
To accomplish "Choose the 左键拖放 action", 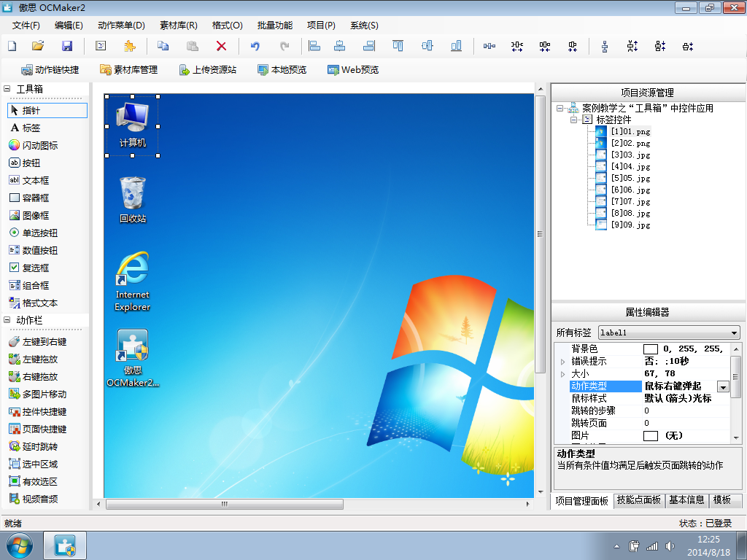I will click(34, 359).
